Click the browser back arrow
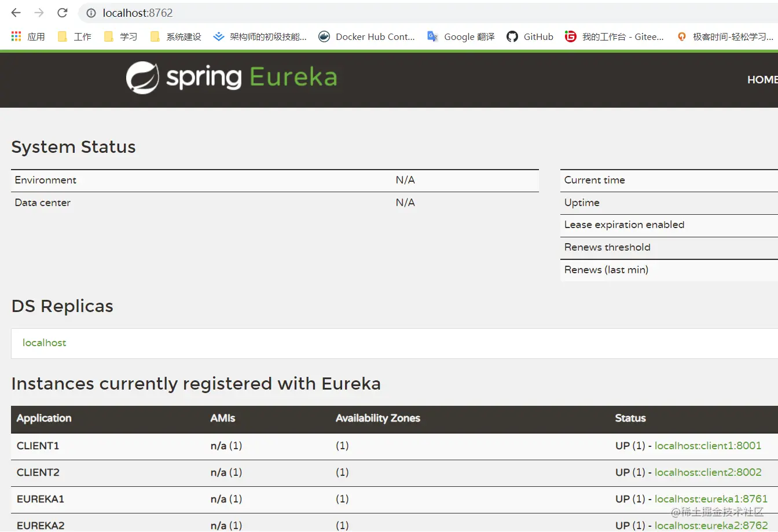Image resolution: width=778 pixels, height=532 pixels. (16, 13)
